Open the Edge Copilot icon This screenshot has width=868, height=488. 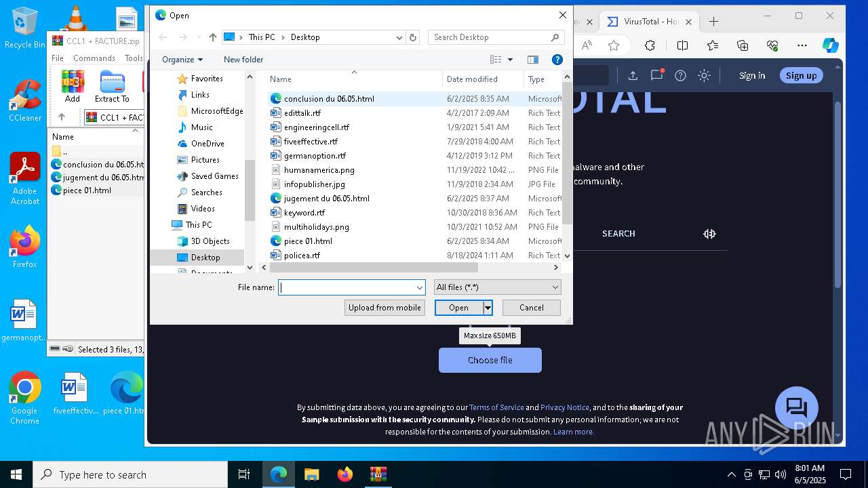(830, 45)
